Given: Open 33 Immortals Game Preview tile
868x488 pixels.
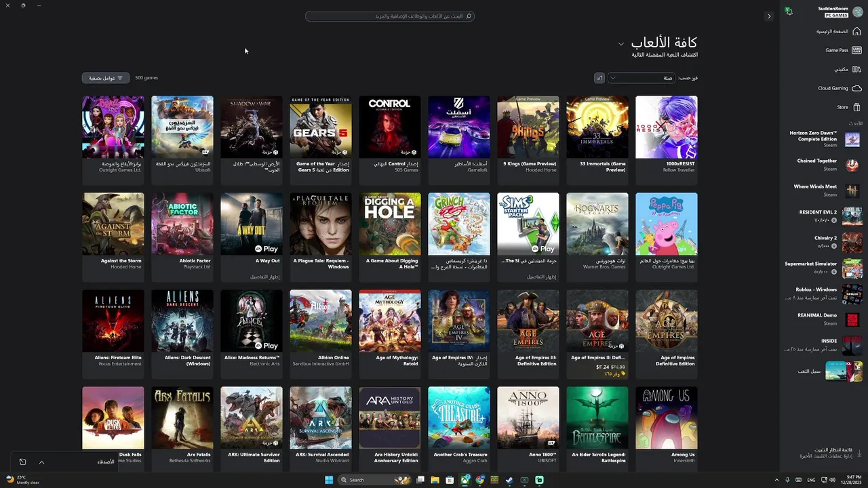Looking at the screenshot, I should point(597,140).
